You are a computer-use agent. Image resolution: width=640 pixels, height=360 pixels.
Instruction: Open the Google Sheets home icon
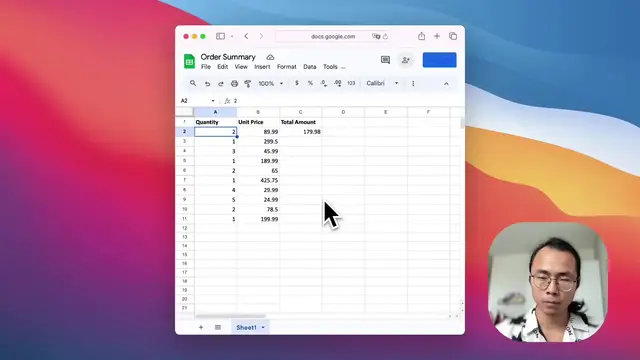tap(189, 61)
